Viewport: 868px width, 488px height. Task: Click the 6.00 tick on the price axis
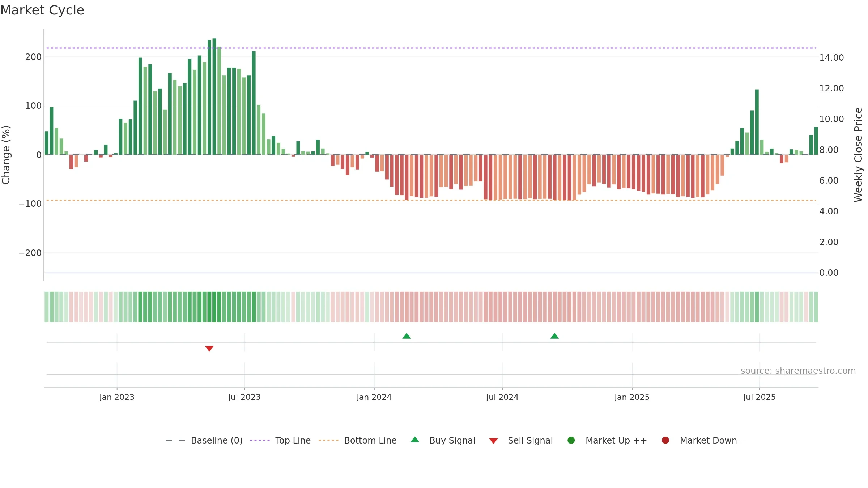tap(829, 181)
